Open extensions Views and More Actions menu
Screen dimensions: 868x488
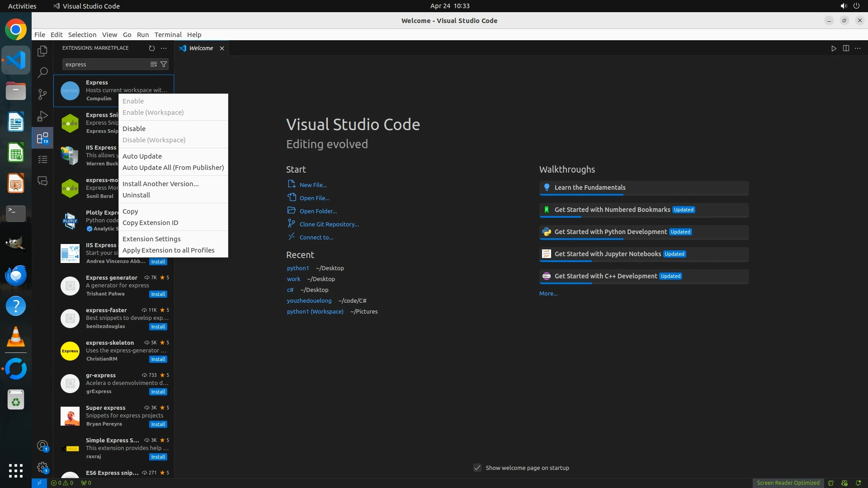coord(164,48)
